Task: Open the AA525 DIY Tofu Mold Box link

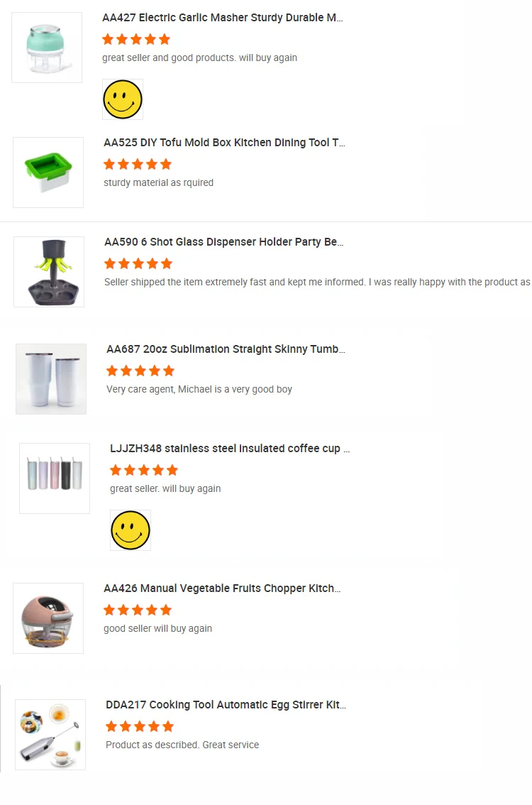Action: click(224, 143)
